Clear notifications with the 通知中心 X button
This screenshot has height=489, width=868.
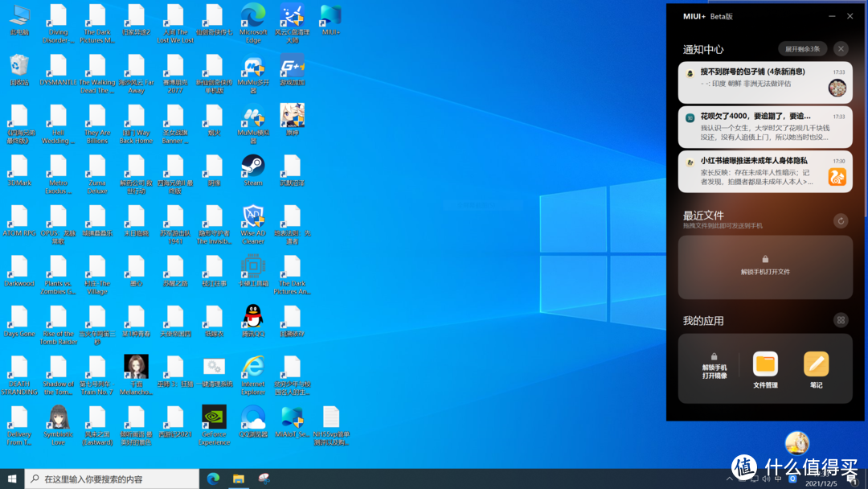coord(841,49)
